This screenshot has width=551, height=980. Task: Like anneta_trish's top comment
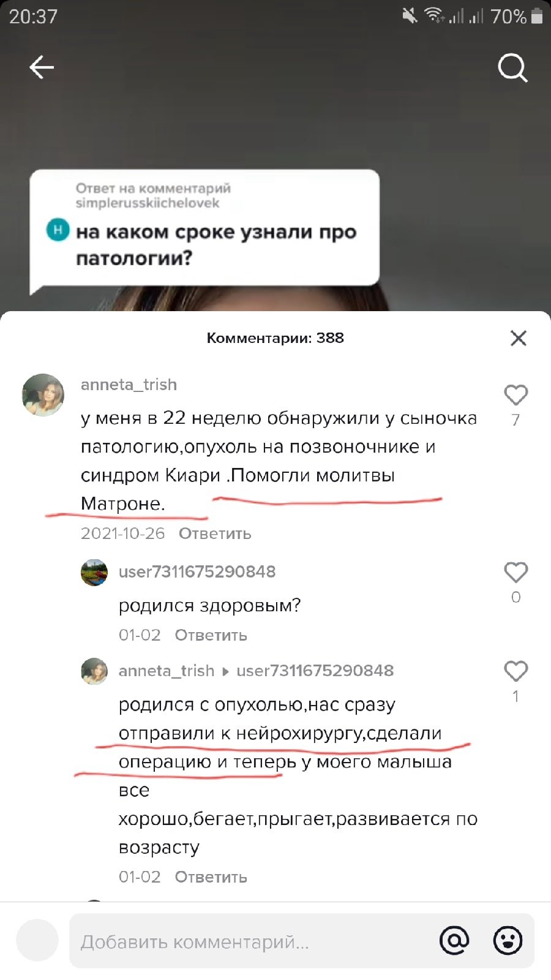click(x=516, y=396)
